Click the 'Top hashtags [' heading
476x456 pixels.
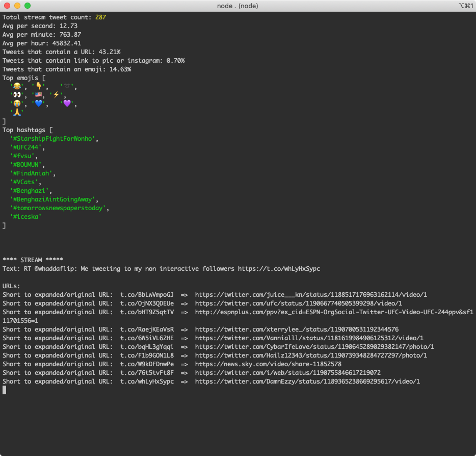[x=28, y=130]
